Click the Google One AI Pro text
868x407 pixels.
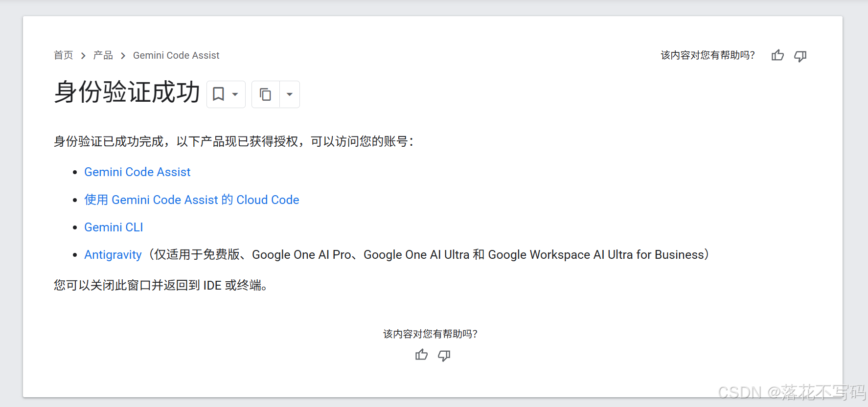301,255
